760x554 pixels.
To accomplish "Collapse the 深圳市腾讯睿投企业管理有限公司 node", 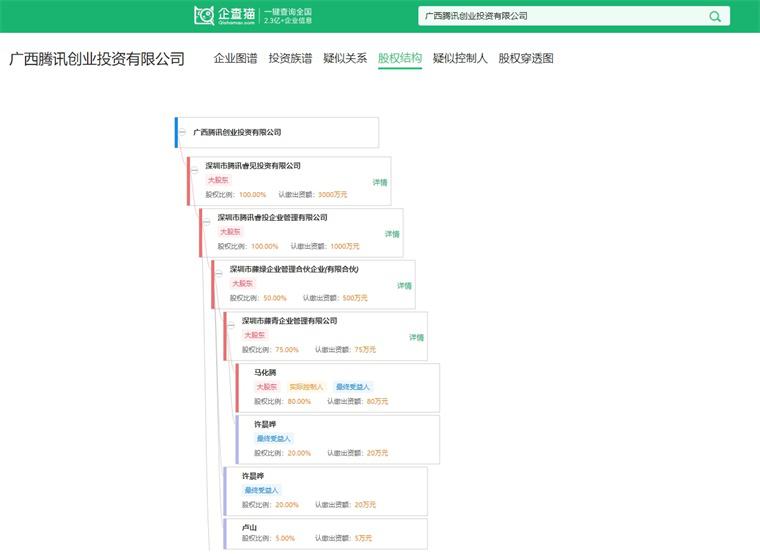I will coord(207,222).
